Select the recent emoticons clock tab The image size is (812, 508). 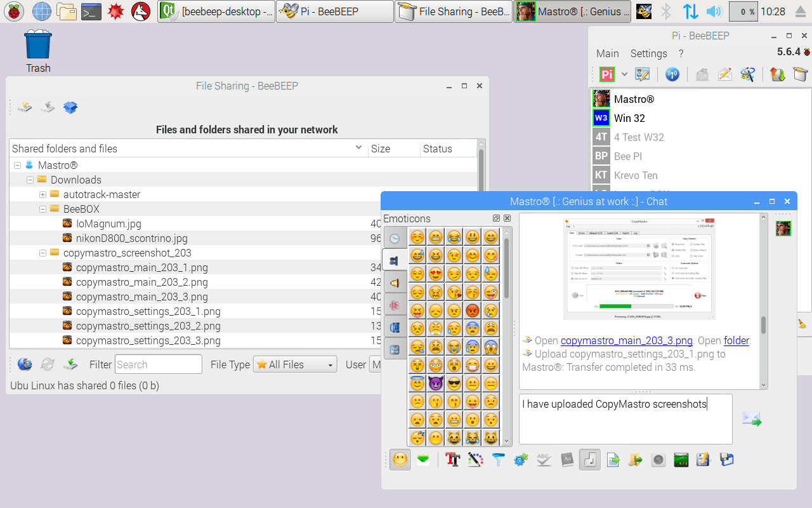tap(395, 239)
